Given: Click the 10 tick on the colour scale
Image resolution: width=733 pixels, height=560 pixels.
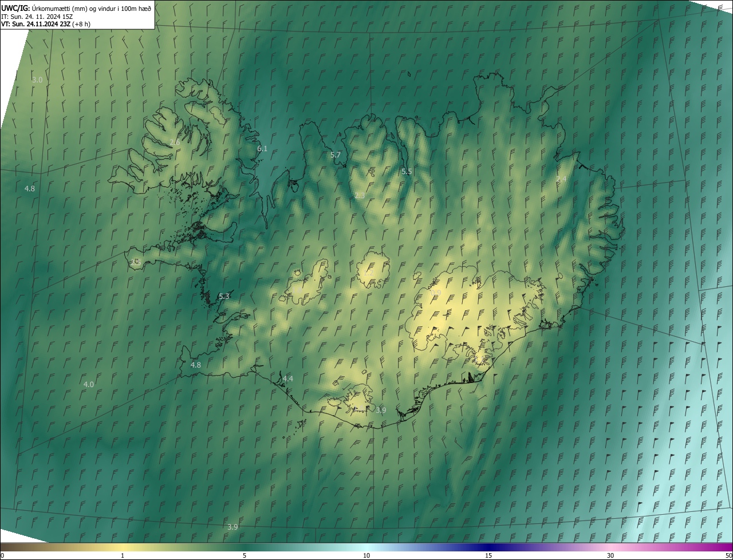Looking at the screenshot, I should tap(366, 556).
